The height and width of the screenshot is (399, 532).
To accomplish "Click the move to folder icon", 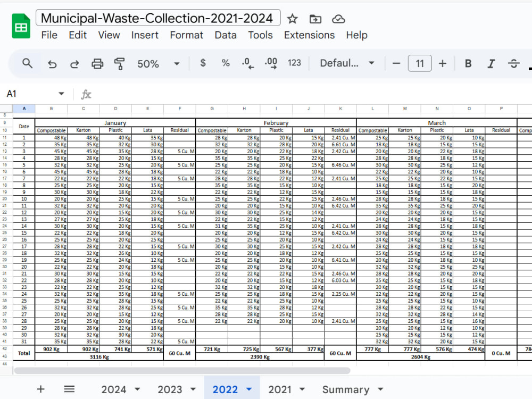I will pos(315,19).
